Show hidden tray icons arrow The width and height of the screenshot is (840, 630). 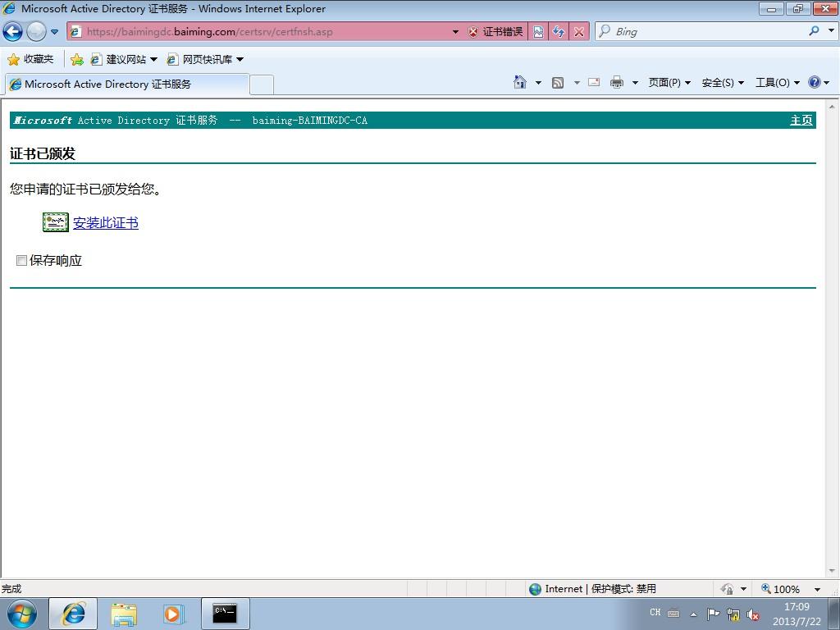(x=694, y=614)
